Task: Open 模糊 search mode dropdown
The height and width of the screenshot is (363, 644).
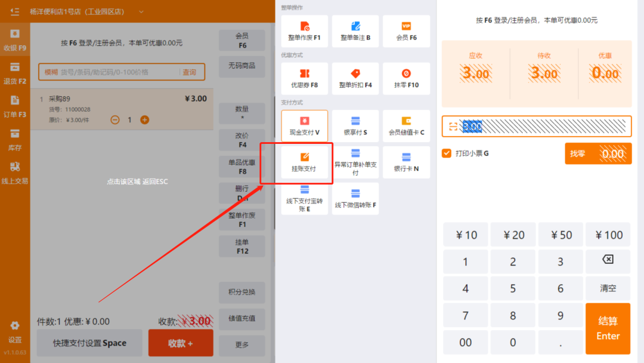Action: point(51,72)
